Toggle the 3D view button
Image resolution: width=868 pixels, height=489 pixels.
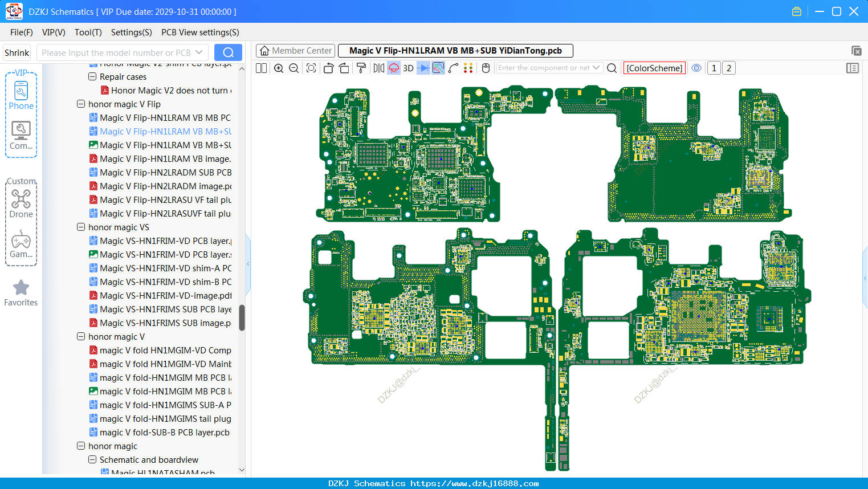[x=408, y=68]
